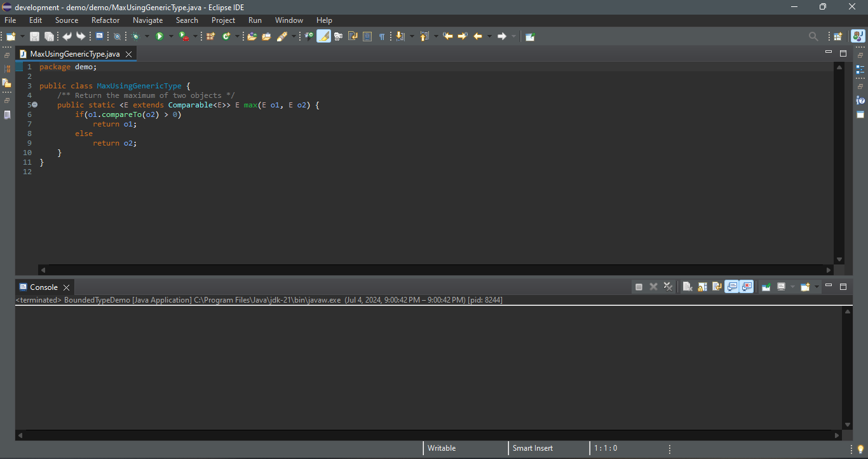The image size is (868, 459).
Task: Click the Clear Console icon
Action: [688, 287]
